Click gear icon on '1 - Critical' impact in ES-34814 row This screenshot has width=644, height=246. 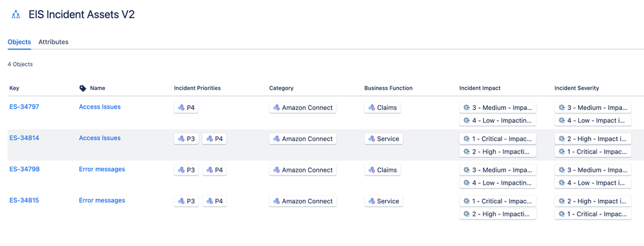(466, 139)
